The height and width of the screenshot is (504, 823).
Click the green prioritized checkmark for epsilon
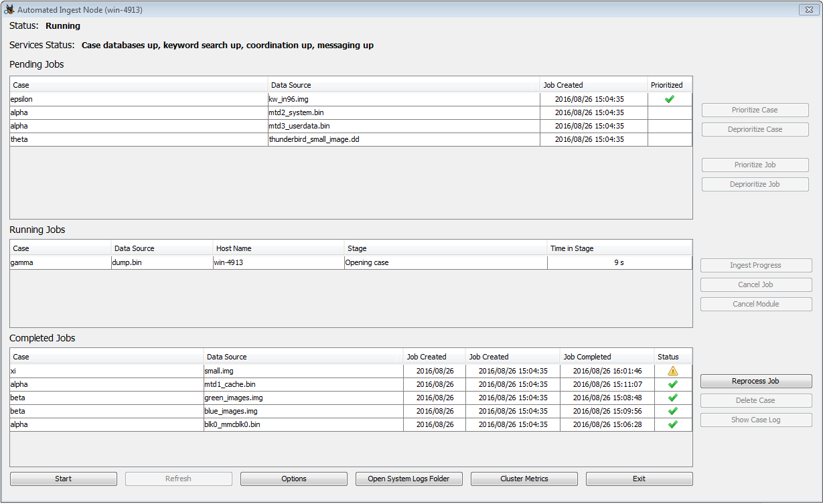(x=669, y=99)
